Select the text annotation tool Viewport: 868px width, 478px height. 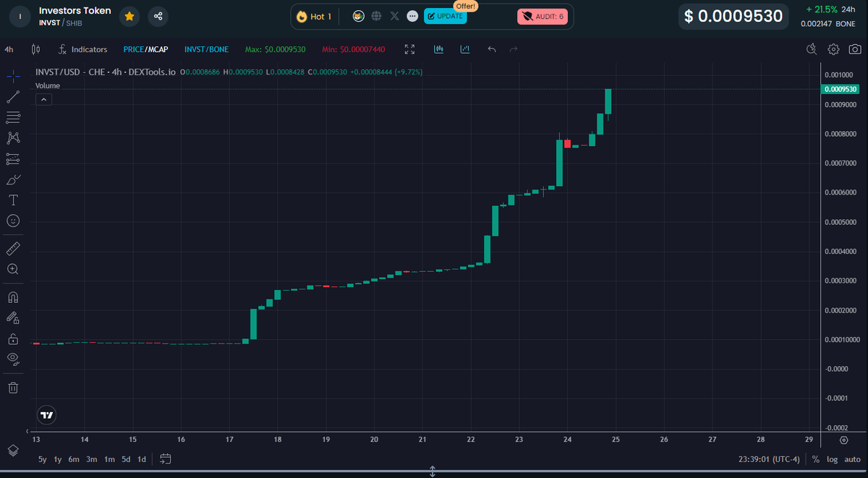point(13,200)
